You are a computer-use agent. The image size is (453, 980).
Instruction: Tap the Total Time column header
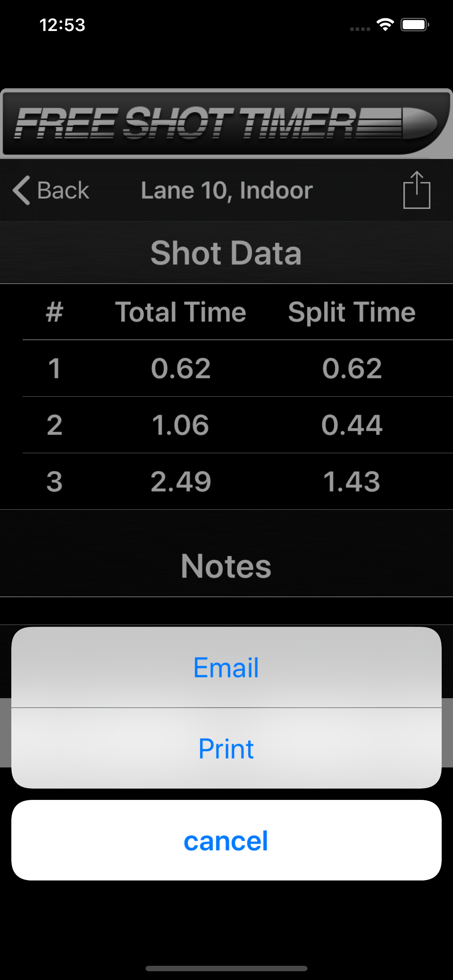181,312
